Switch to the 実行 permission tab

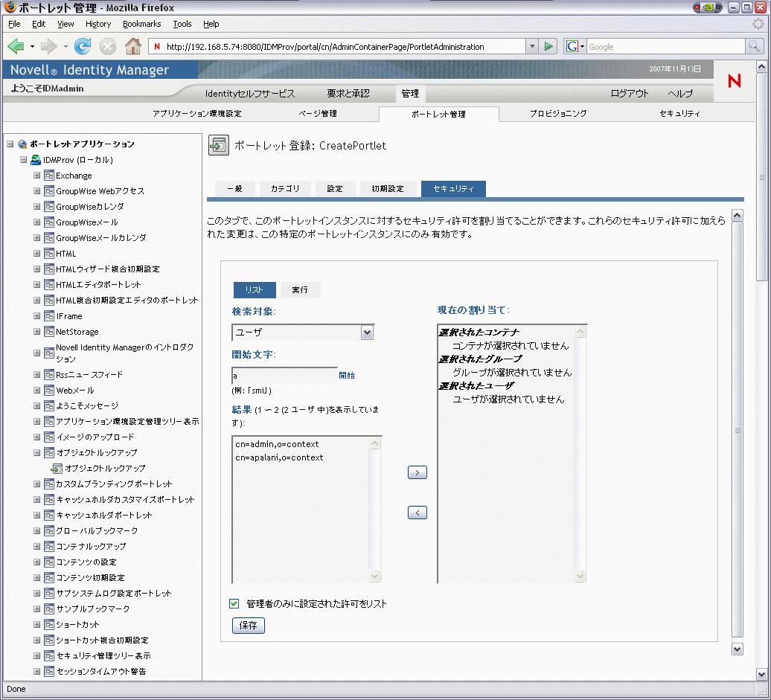point(300,290)
